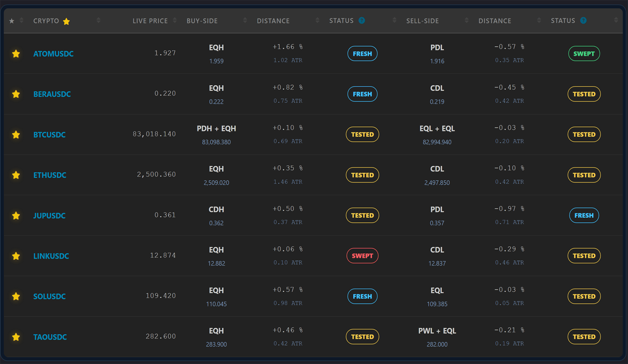Click the FRESH sell-side badge for JUPUSDC
The image size is (628, 364).
coord(584,215)
